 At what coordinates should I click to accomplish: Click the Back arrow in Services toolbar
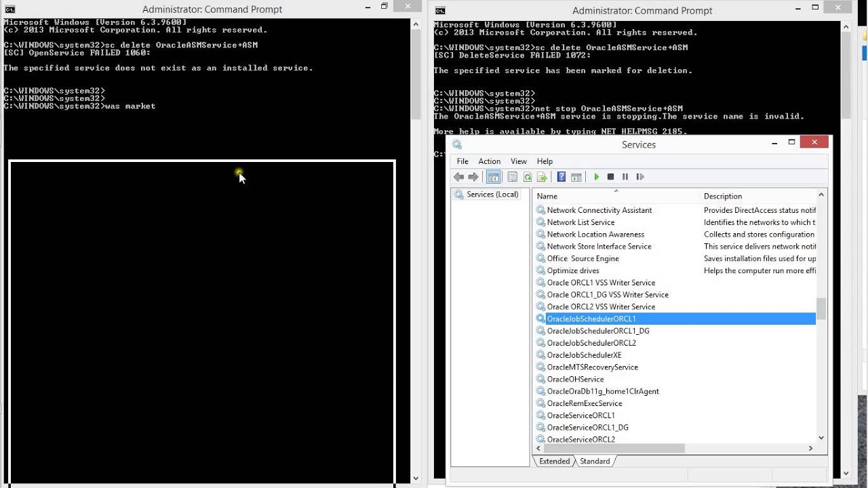[459, 177]
